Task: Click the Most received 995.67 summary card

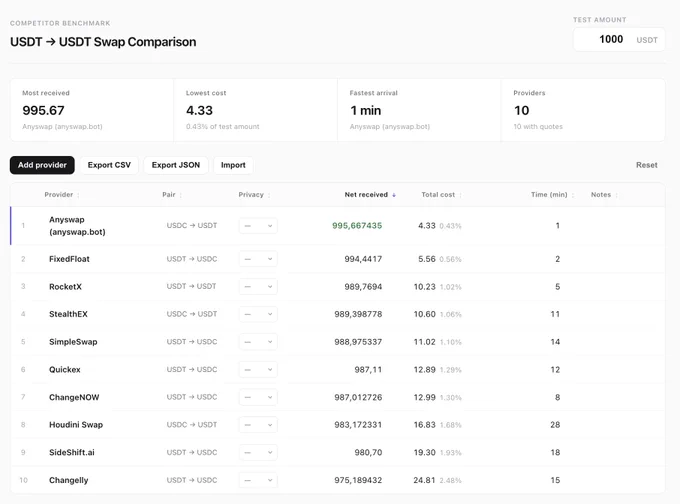Action: pyautogui.click(x=92, y=110)
